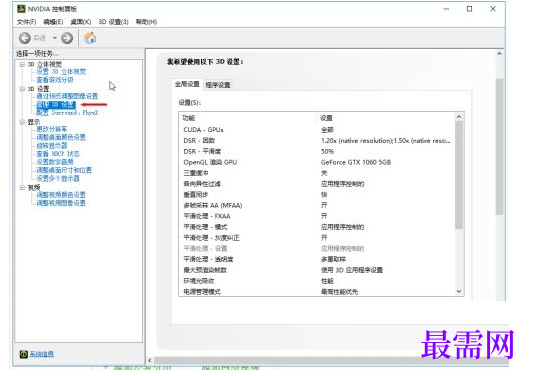This screenshot has width=533, height=376.
Task: Select the 各向异性过滤 setting row
Action: pyautogui.click(x=317, y=184)
